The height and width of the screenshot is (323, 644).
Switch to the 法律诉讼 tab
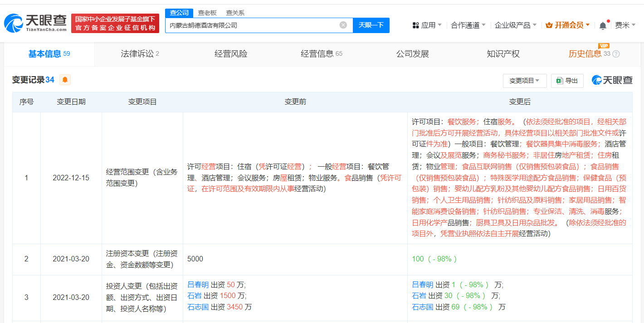pos(140,54)
